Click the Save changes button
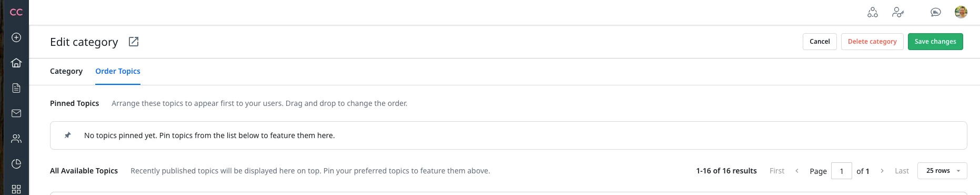Viewport: 980px width, 195px height. pyautogui.click(x=935, y=42)
